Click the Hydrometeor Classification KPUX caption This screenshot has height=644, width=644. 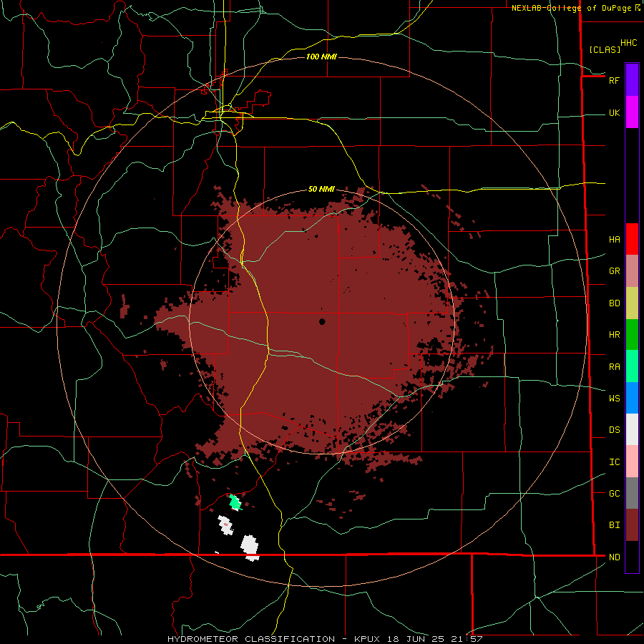click(x=325, y=639)
